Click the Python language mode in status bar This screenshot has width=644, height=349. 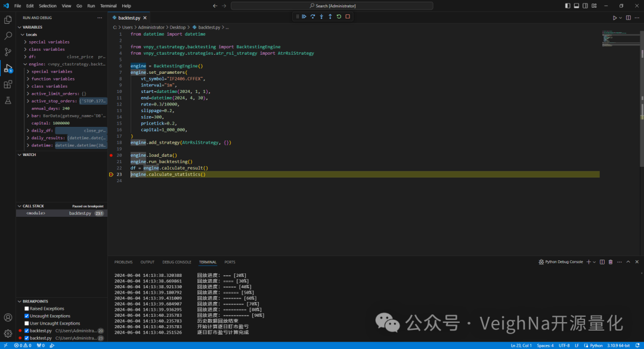[596, 345]
